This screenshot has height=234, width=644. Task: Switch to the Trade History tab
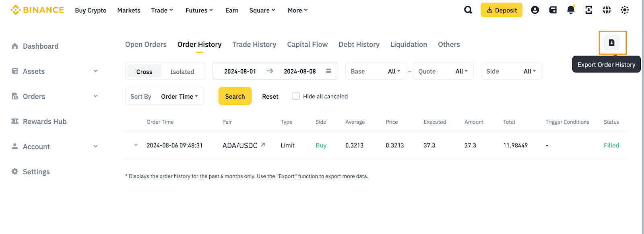254,44
